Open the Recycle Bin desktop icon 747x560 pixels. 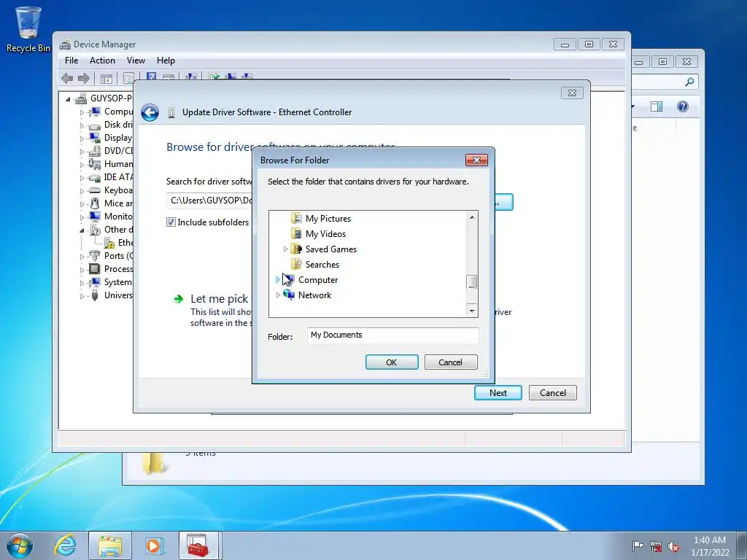[28, 28]
